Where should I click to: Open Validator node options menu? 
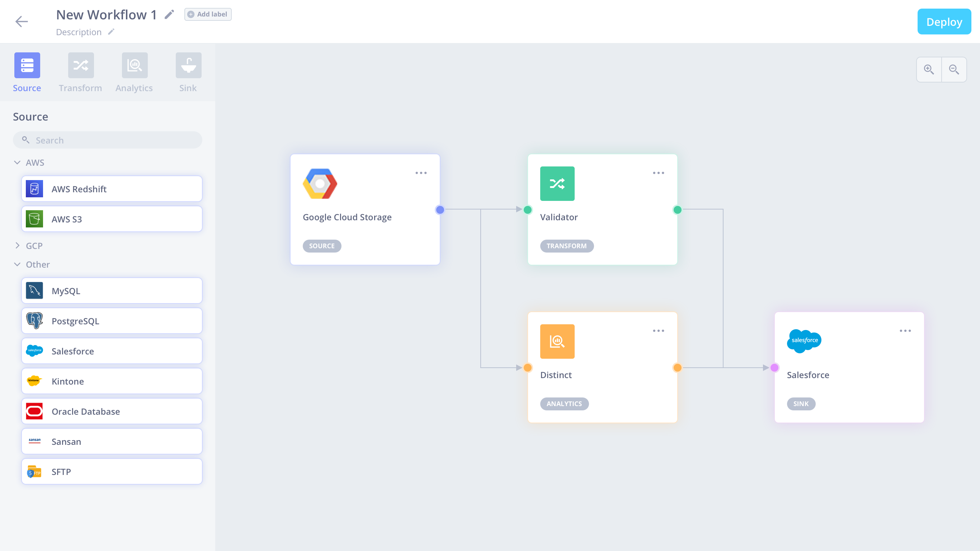(x=658, y=173)
